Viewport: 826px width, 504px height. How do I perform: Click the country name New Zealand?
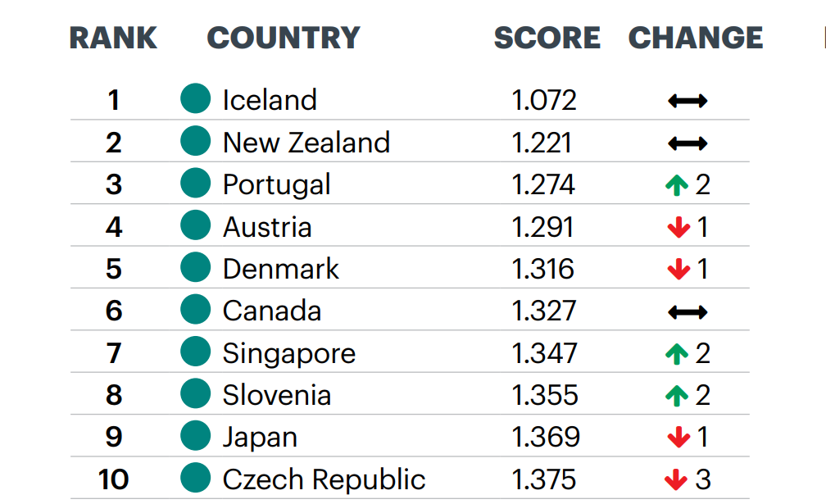pos(306,143)
